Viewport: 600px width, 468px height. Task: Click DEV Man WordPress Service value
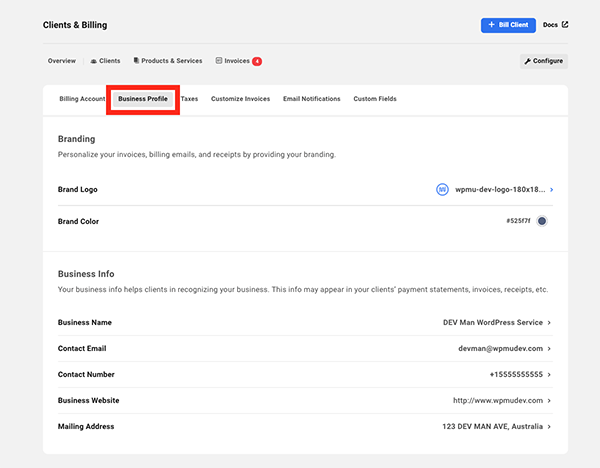(493, 323)
